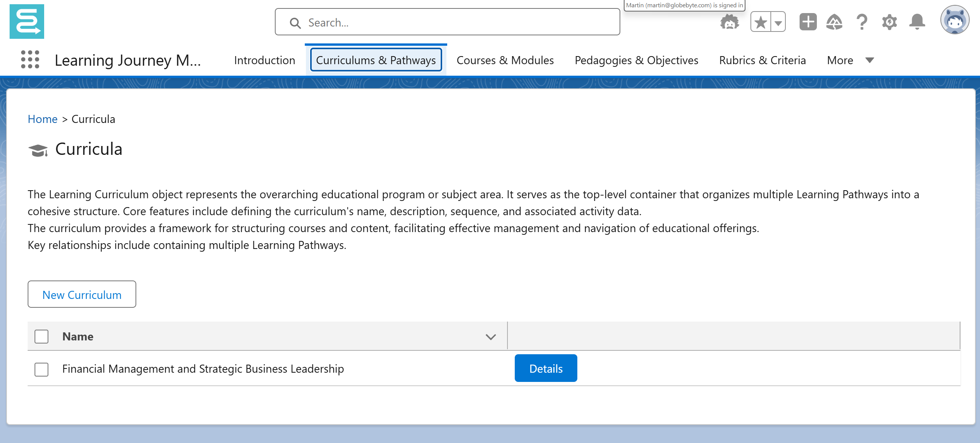Click the app logo in header

(27, 22)
